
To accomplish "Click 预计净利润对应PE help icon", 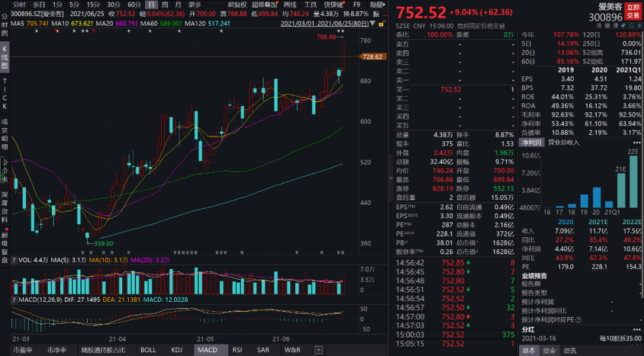I will [x=578, y=320].
